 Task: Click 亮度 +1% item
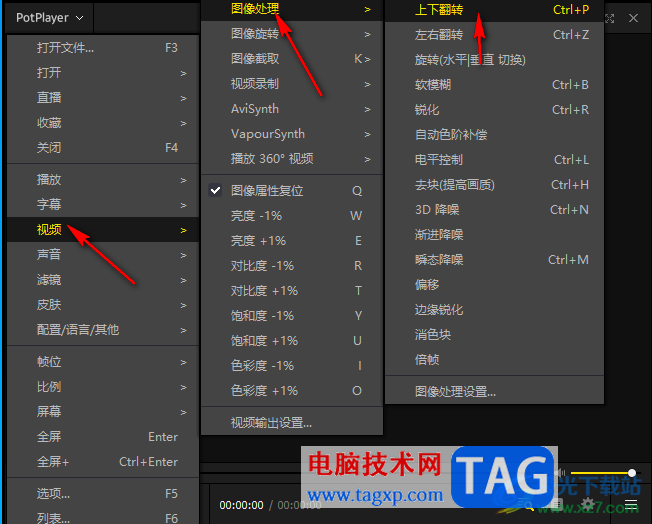pyautogui.click(x=292, y=241)
